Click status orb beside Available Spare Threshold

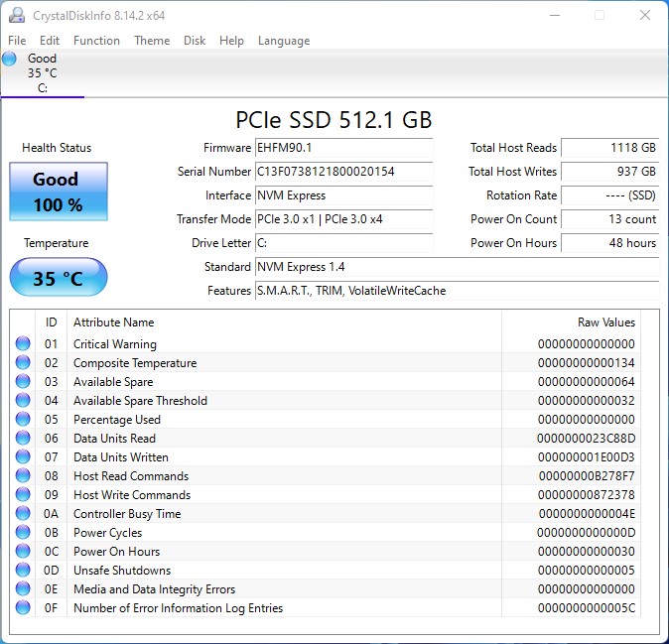[23, 401]
